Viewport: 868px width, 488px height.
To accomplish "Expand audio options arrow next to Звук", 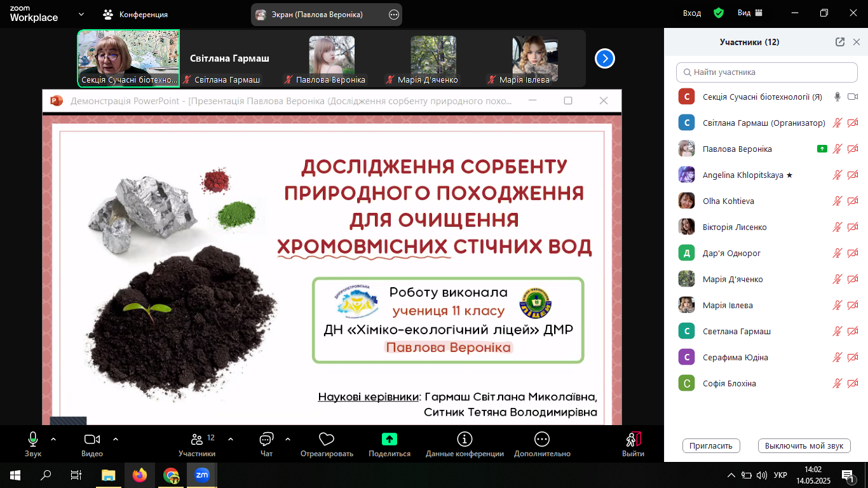I will tap(53, 438).
